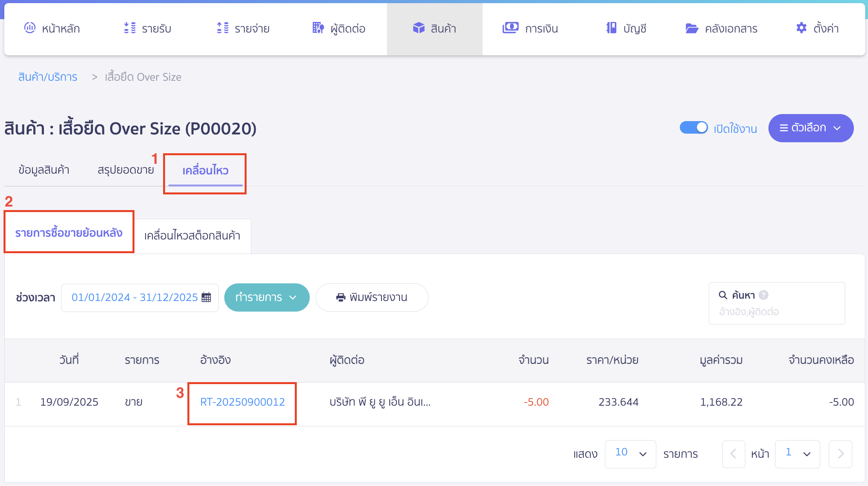Viewport: 868px width, 486px height.
Task: Open the page number dropdown
Action: [x=797, y=453]
